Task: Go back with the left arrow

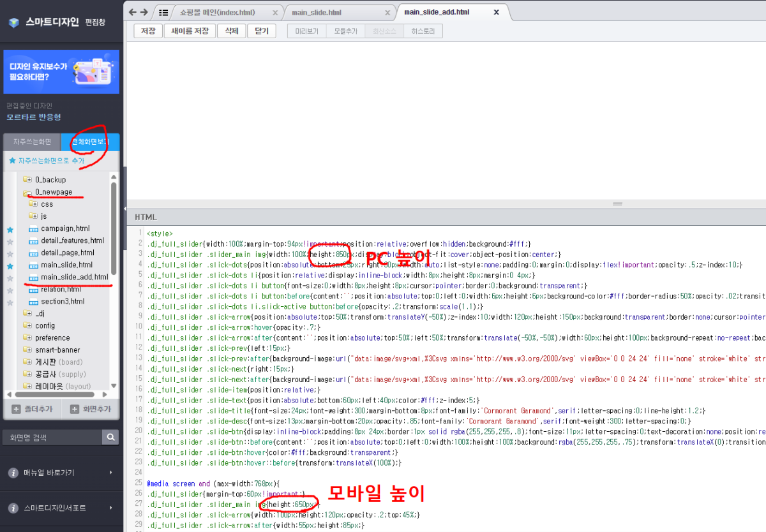Action: tap(133, 12)
